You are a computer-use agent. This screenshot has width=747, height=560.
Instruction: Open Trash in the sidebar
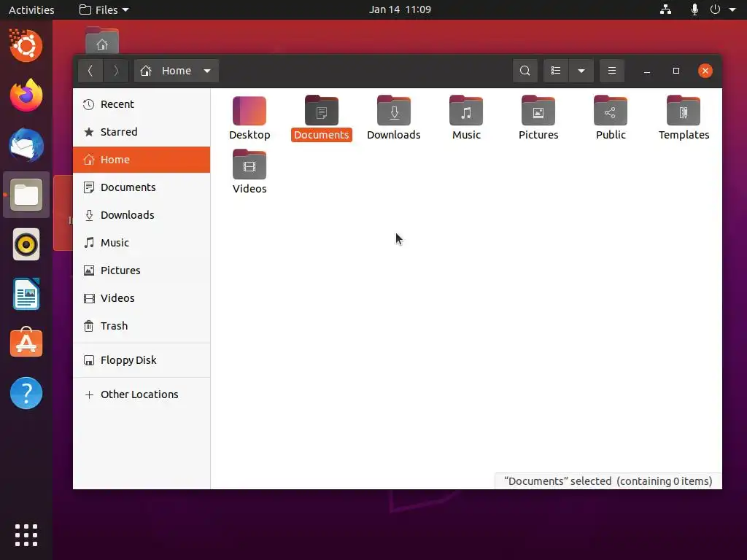pyautogui.click(x=142, y=326)
